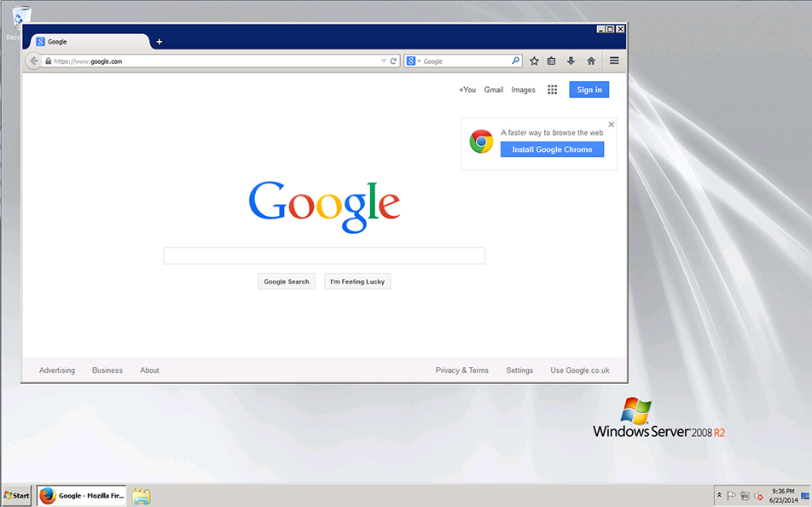This screenshot has width=812, height=507.
Task: Unmute the muted volume tray icon
Action: (x=757, y=496)
